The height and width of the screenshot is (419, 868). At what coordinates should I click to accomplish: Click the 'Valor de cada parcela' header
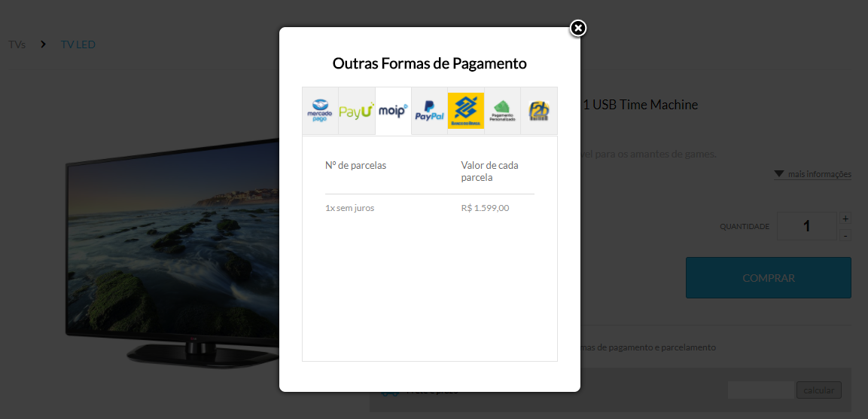click(490, 171)
